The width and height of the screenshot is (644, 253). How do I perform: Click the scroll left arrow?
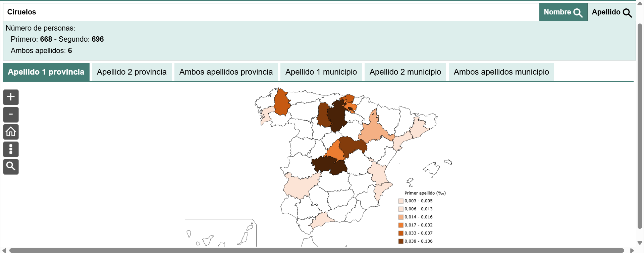(4, 250)
